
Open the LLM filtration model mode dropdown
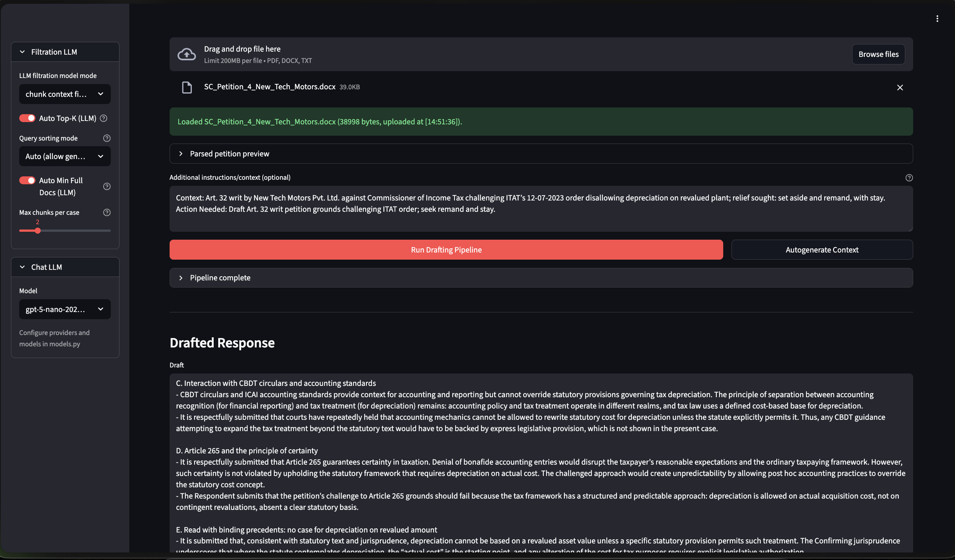click(x=65, y=94)
